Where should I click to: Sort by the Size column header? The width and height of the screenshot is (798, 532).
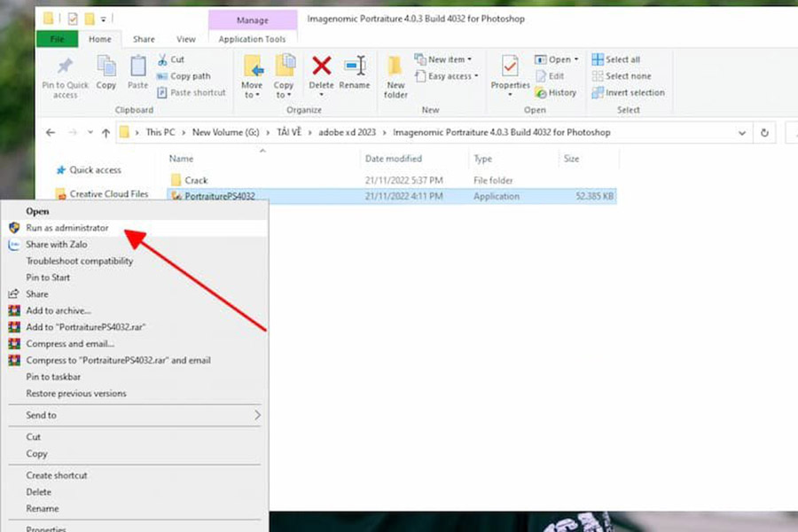pos(571,159)
